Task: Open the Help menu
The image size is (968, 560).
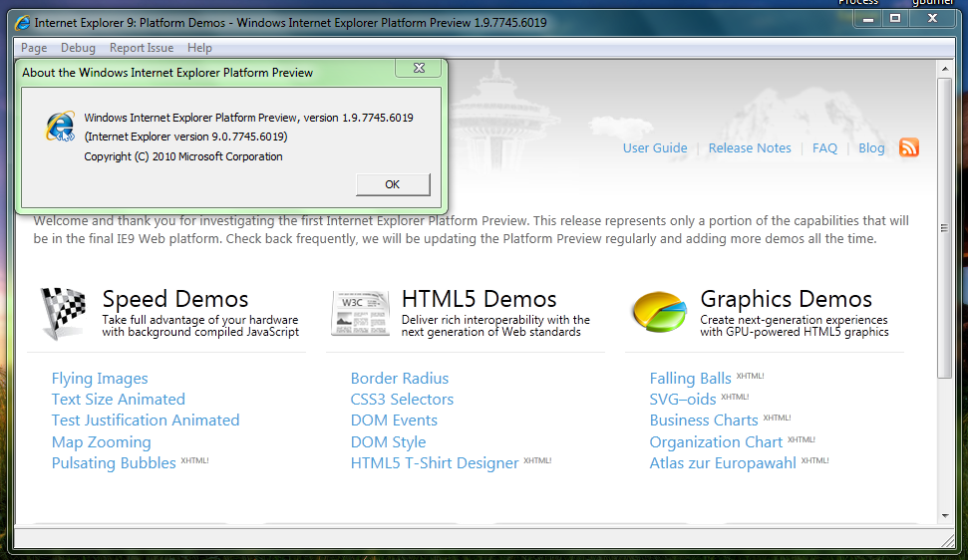Action: (x=199, y=48)
